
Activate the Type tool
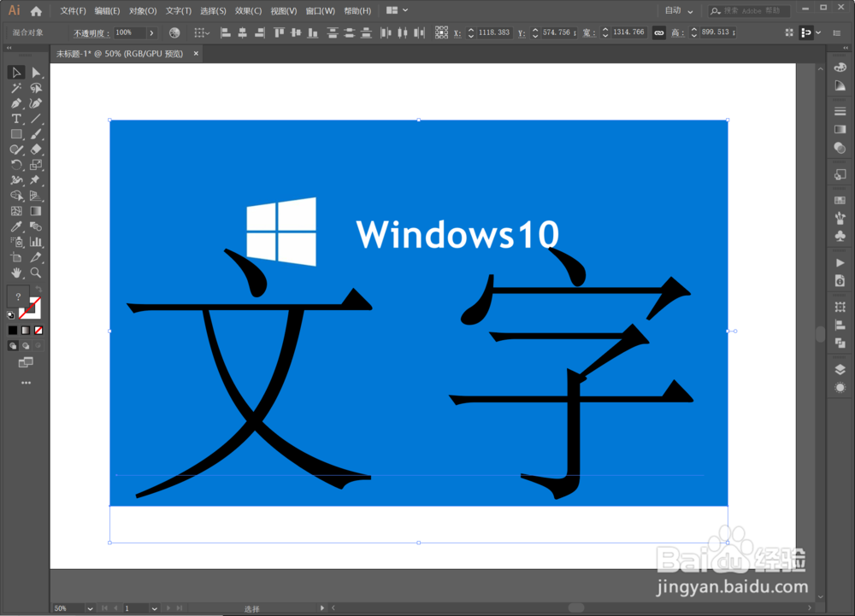tap(15, 119)
